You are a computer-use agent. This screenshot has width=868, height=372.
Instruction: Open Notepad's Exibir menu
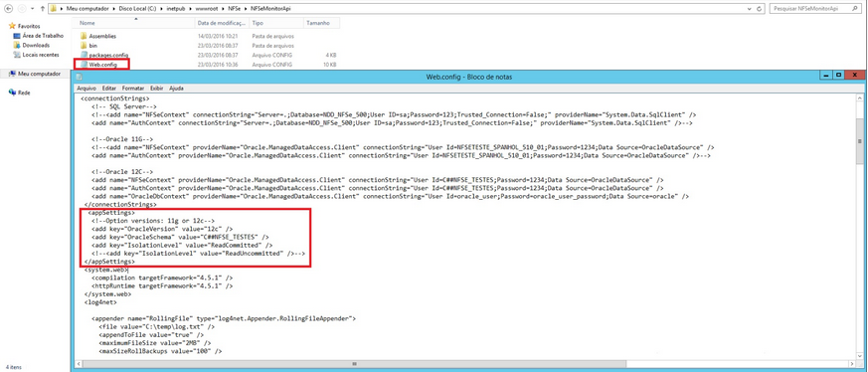pos(157,88)
